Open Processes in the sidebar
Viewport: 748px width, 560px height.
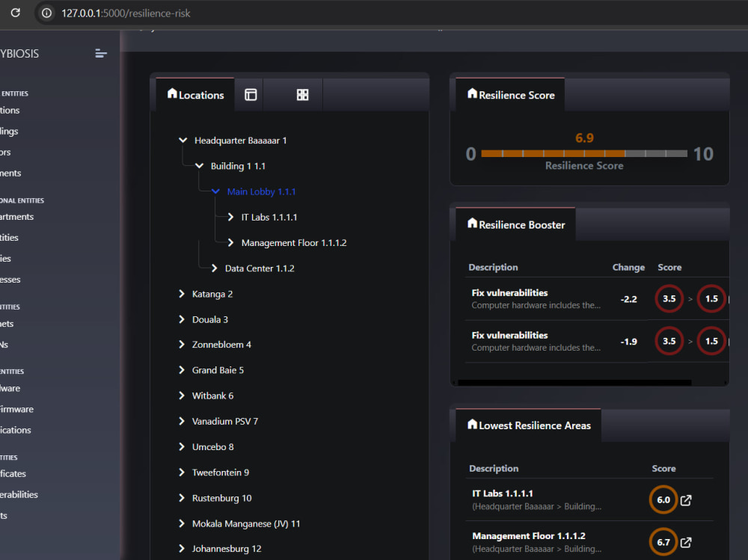click(x=10, y=280)
